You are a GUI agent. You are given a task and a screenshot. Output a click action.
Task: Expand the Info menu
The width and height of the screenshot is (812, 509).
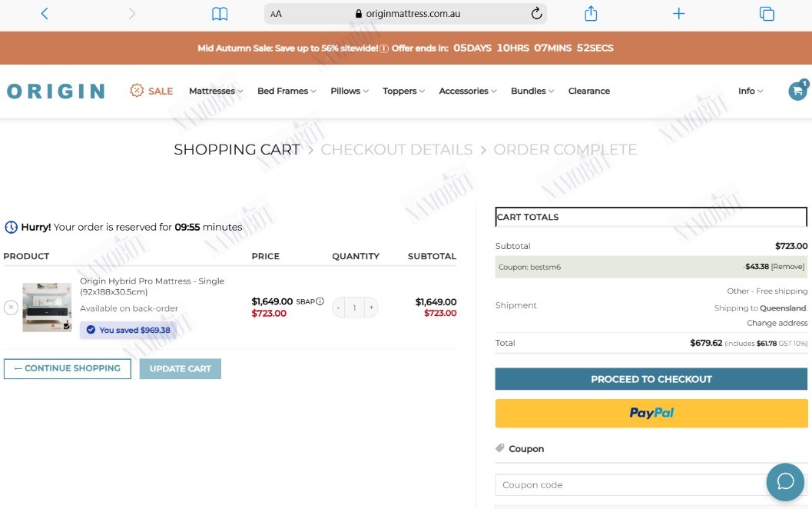pyautogui.click(x=751, y=91)
